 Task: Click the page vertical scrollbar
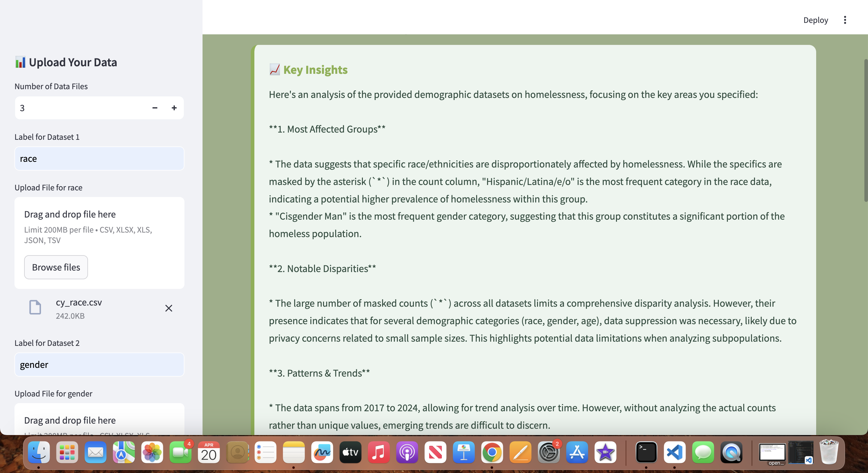[865, 131]
